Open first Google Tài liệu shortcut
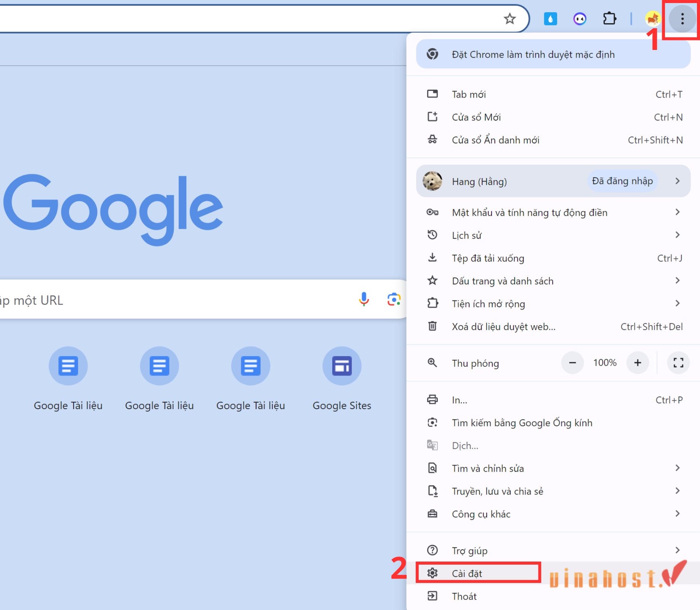Viewport: 700px width, 610px height. point(68,378)
